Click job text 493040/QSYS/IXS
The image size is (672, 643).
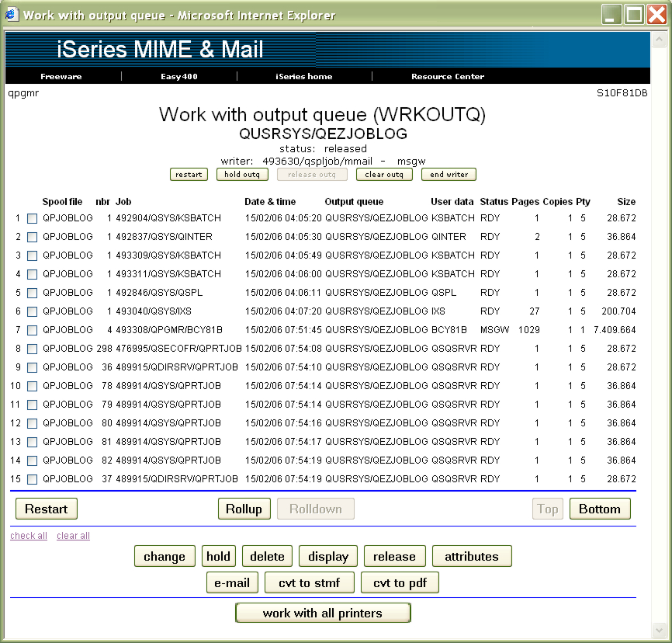pyautogui.click(x=154, y=311)
